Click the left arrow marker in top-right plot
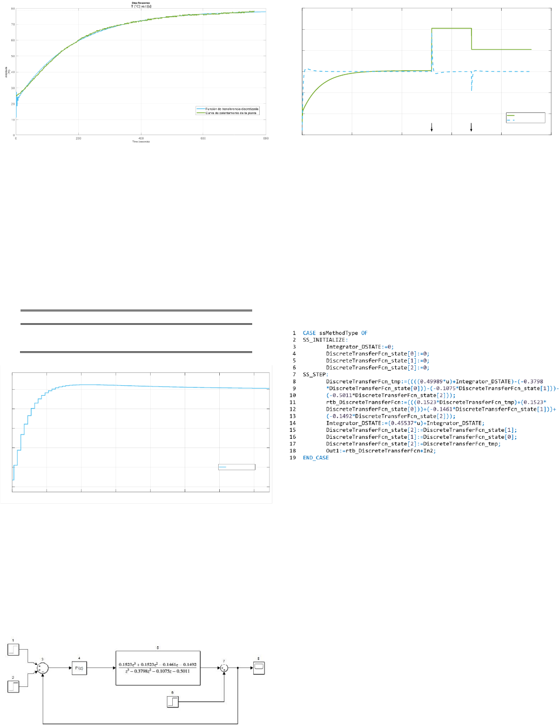Viewport: 560px width, 728px height. pyautogui.click(x=431, y=127)
